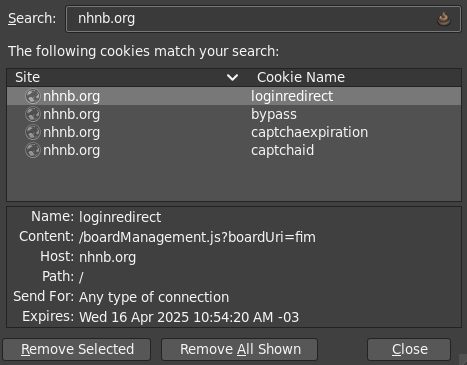Click the Host value nhnb.org
This screenshot has width=467, height=365.
(x=107, y=257)
